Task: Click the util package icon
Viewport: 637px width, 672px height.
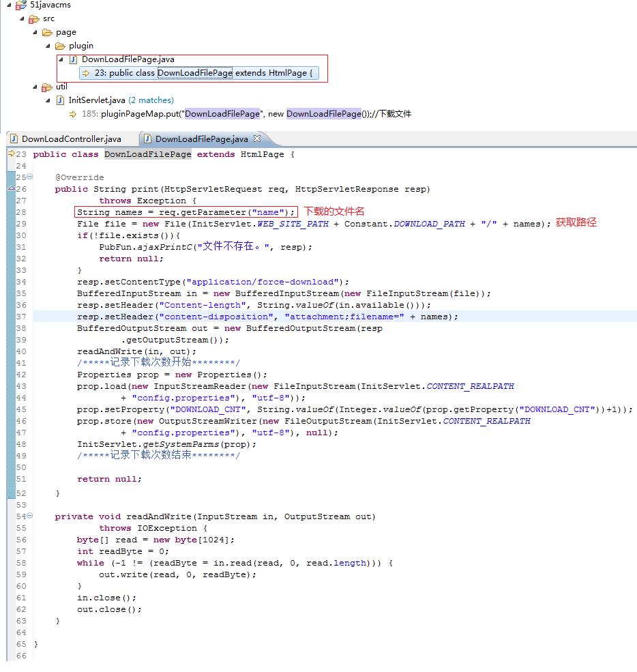Action: pyautogui.click(x=46, y=87)
